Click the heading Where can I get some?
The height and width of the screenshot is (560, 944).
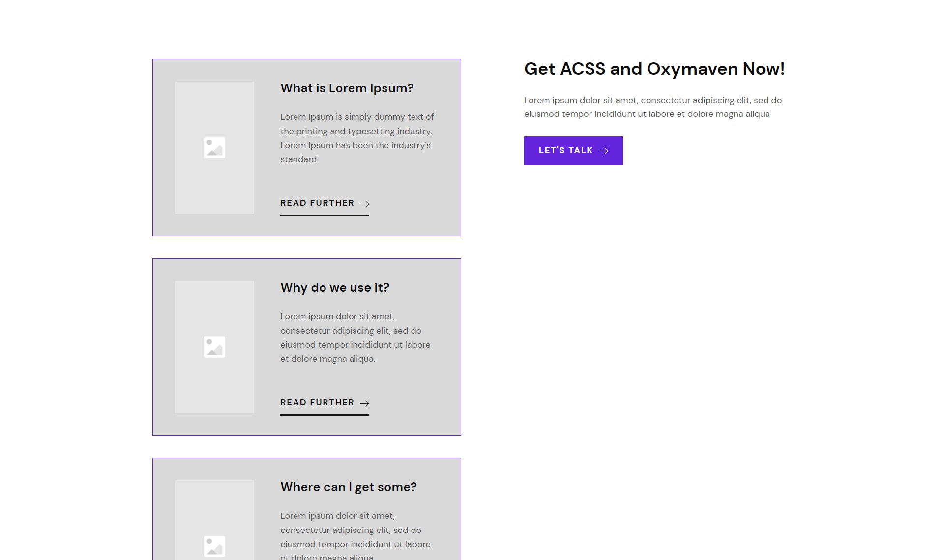tap(349, 487)
